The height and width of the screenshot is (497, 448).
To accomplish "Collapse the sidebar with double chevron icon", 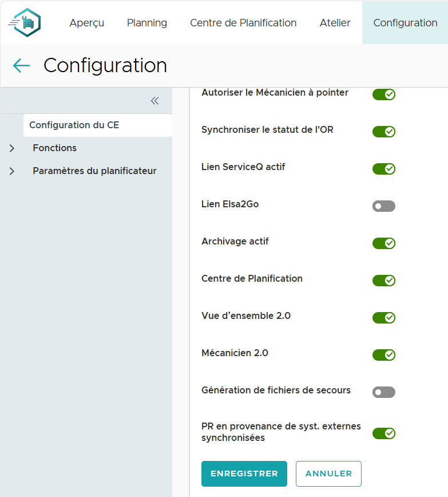I will point(154,101).
